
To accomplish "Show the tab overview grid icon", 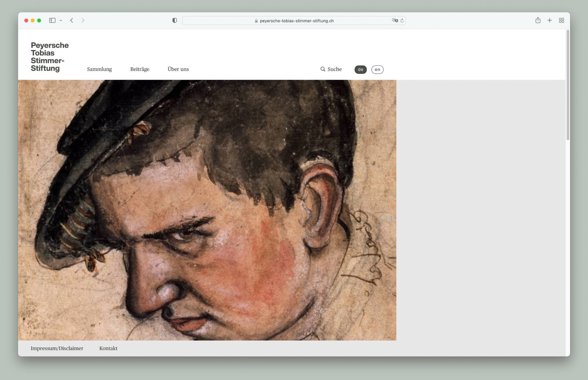I will pyautogui.click(x=562, y=20).
